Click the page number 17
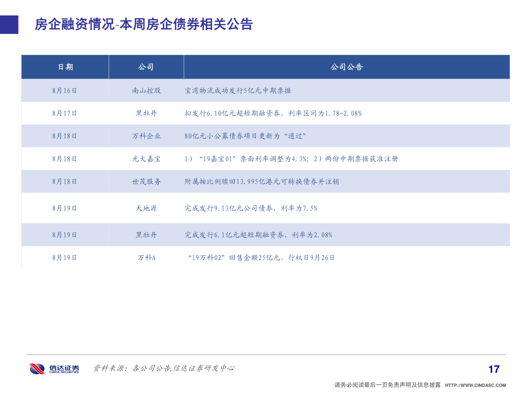Screen dimensions: 532x399 [494, 369]
